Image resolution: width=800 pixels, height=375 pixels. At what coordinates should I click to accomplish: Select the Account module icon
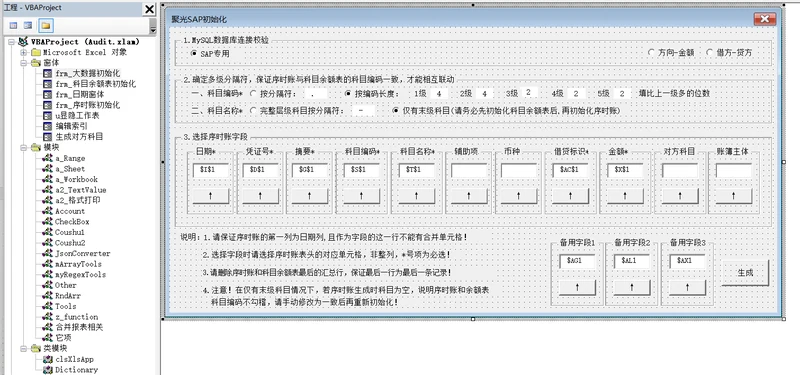(47, 211)
